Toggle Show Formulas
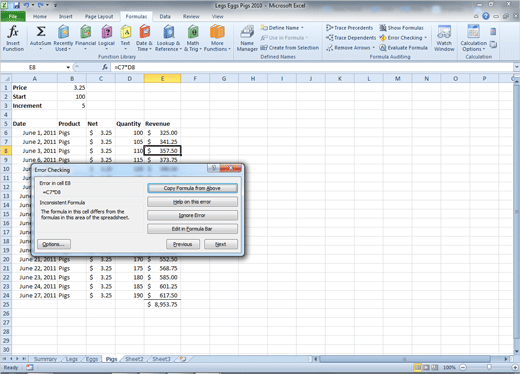Image resolution: width=520 pixels, height=374 pixels. pos(402,28)
